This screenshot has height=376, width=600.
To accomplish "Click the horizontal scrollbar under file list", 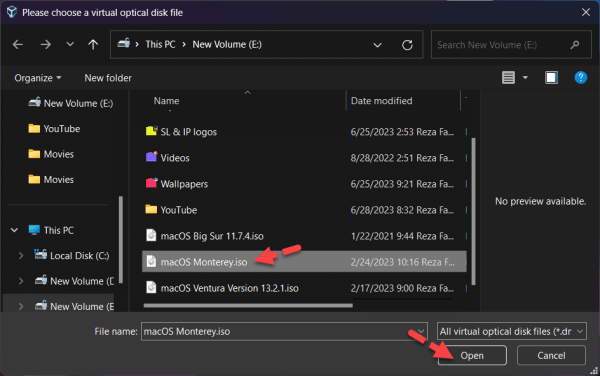I will point(248,305).
